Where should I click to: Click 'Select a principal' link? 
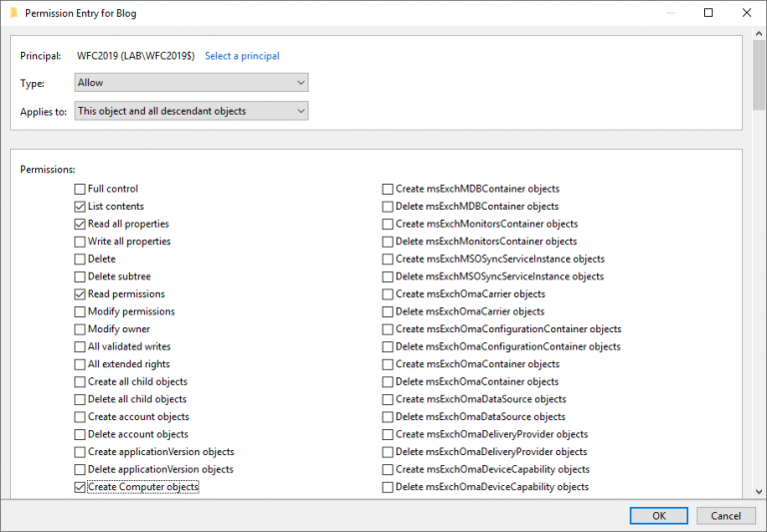coord(242,56)
